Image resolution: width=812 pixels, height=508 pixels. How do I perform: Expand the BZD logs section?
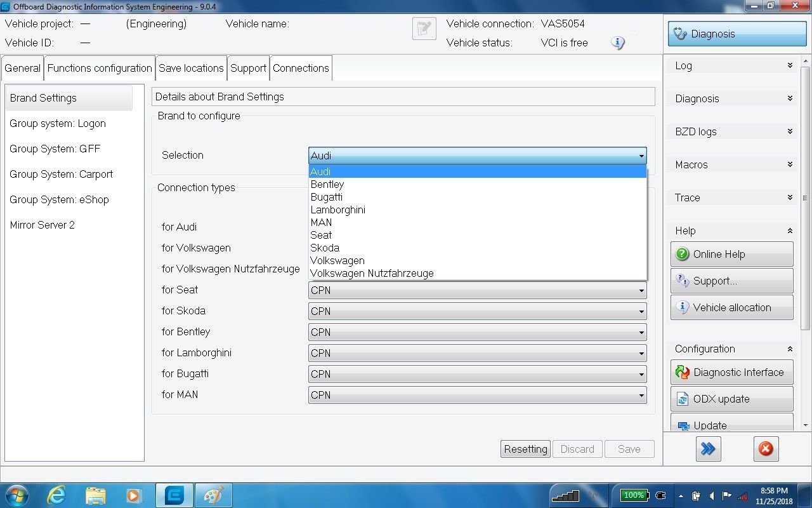790,131
